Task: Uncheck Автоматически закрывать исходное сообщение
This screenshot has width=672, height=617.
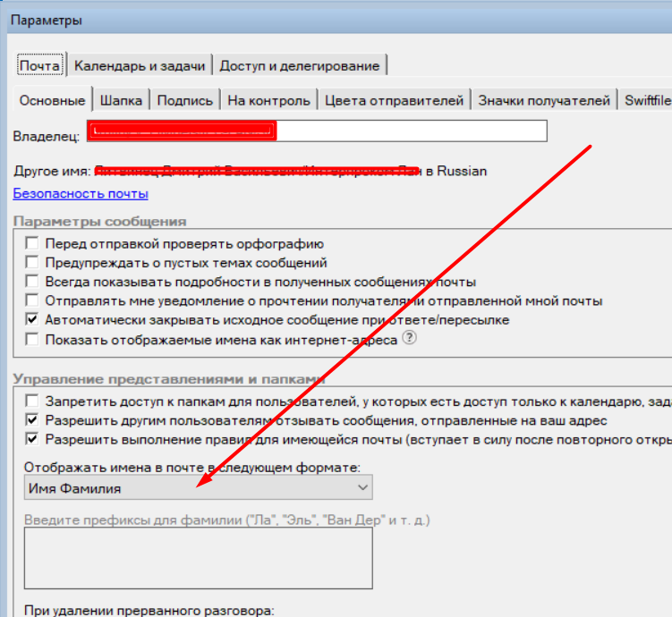Action: pyautogui.click(x=32, y=319)
